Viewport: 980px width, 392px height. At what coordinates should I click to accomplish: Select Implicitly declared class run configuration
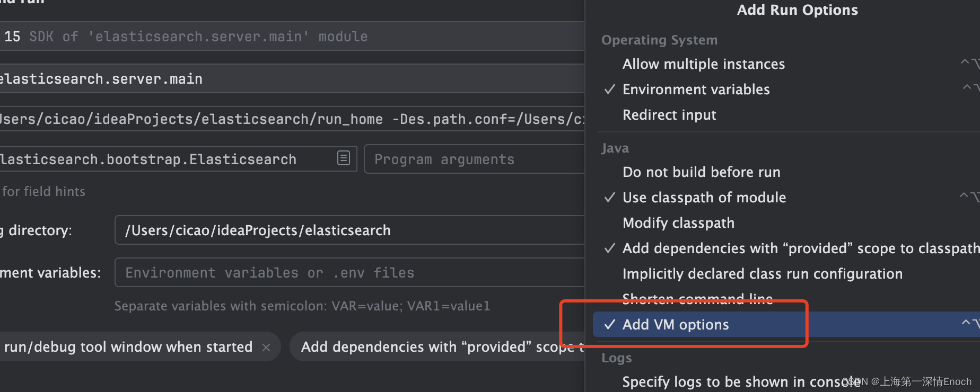click(762, 274)
